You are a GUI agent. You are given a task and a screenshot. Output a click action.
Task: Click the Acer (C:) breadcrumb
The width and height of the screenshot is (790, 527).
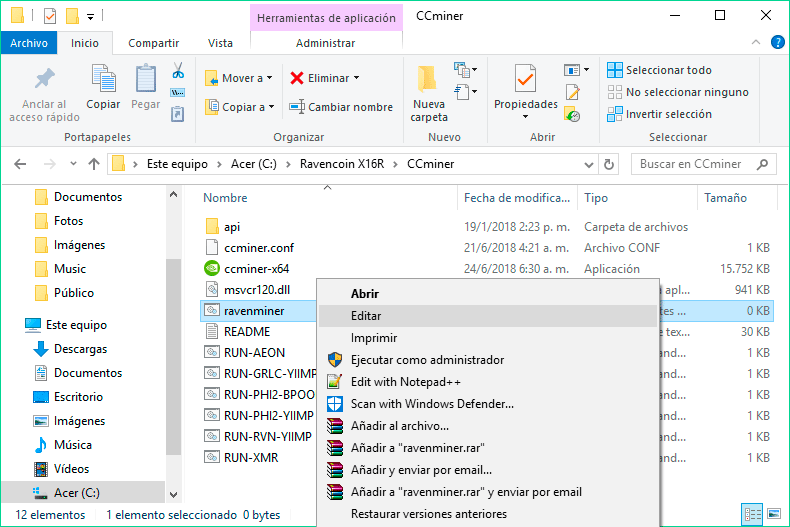pyautogui.click(x=253, y=164)
